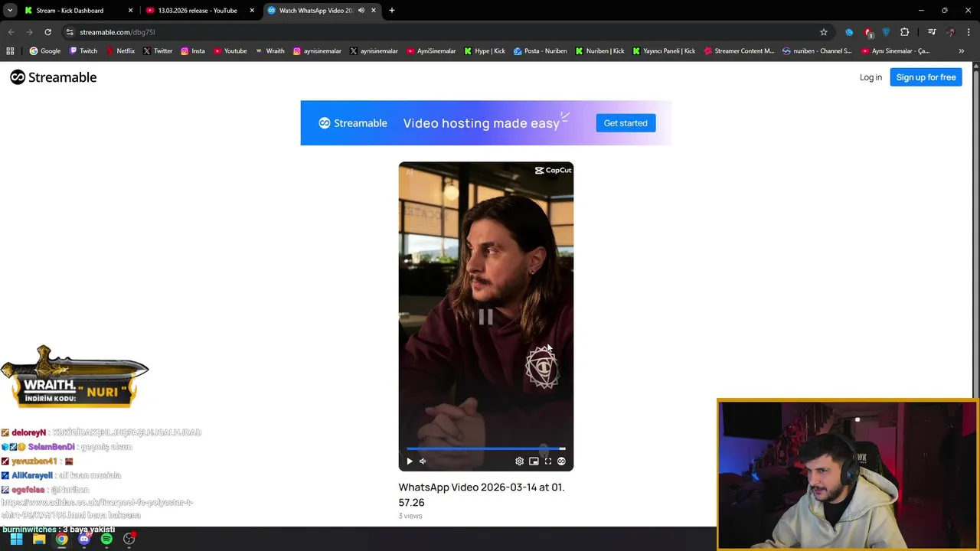
Task: Open Google bookmark
Action: pos(45,51)
